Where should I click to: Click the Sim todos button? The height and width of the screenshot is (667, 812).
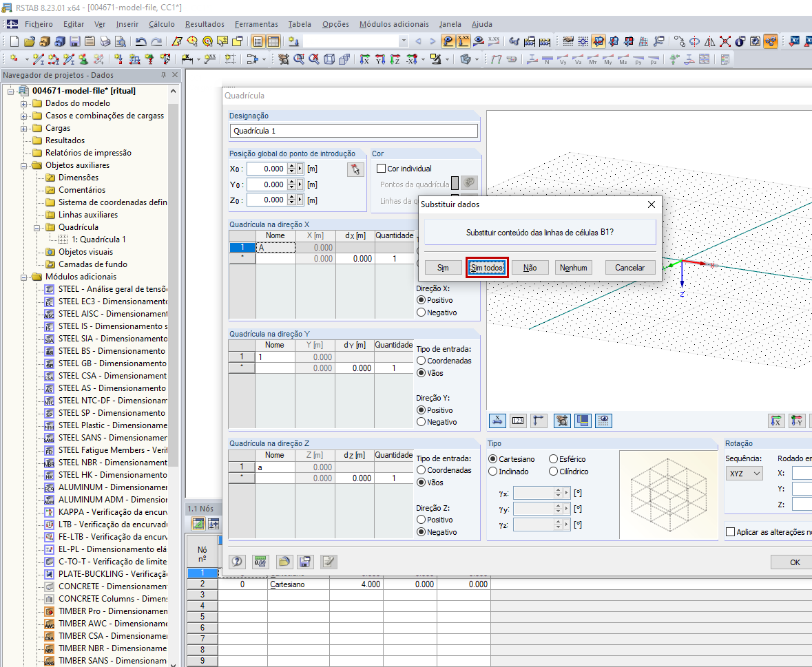pos(487,268)
